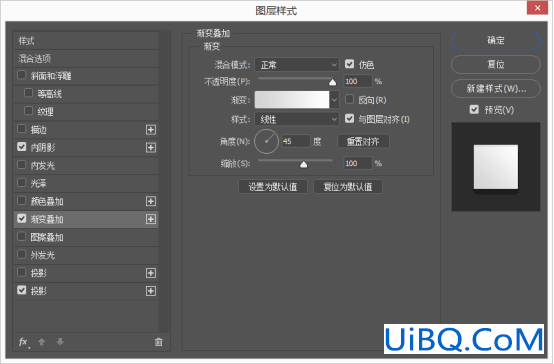554x364 pixels.
Task: Expand the gradient picker arrow beside swatch
Action: coord(334,100)
